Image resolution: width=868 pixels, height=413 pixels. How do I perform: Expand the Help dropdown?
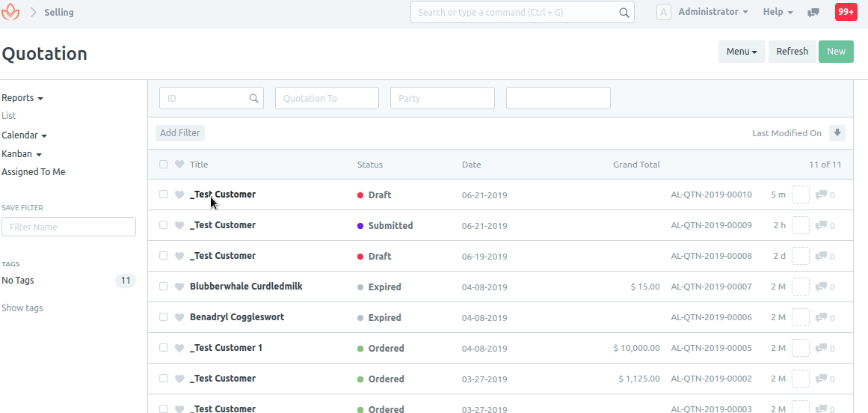[778, 12]
